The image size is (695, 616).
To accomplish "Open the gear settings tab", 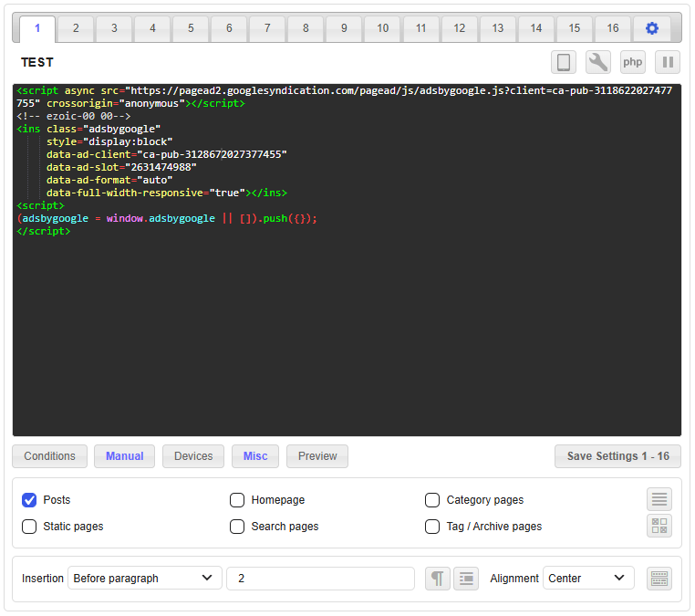I will point(651,28).
